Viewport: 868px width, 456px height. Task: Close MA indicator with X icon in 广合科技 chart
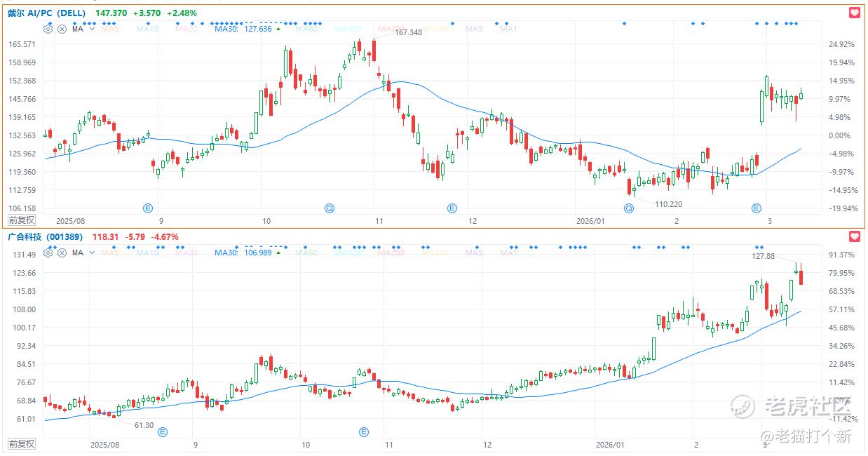(62, 253)
